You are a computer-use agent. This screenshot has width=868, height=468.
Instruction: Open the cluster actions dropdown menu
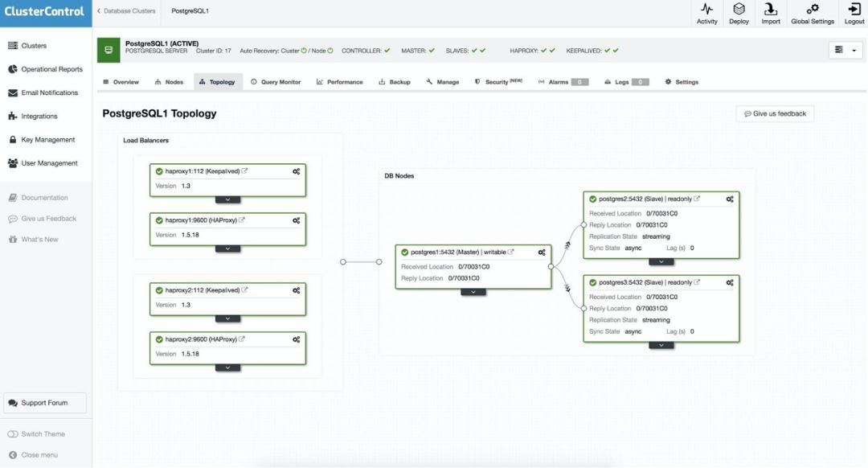point(845,50)
